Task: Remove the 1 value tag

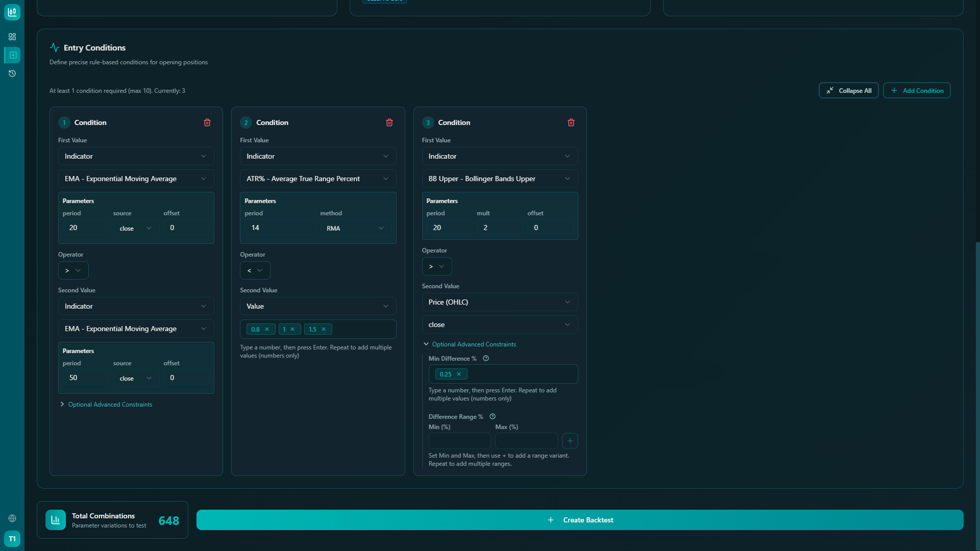Action: [292, 329]
